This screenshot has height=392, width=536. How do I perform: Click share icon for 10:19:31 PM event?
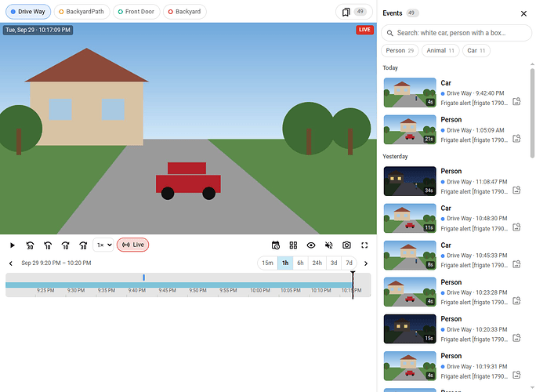pyautogui.click(x=517, y=375)
